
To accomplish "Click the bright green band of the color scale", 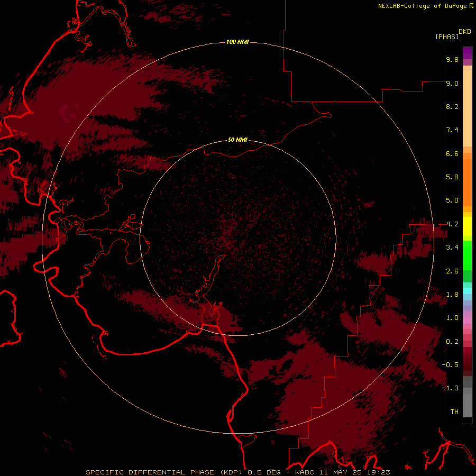I will [x=467, y=255].
